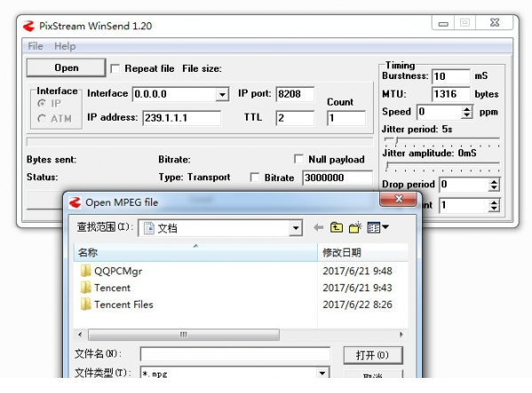This screenshot has height=393, width=532.
Task: Open the 查找范围 folder location dropdown
Action: coord(296,228)
